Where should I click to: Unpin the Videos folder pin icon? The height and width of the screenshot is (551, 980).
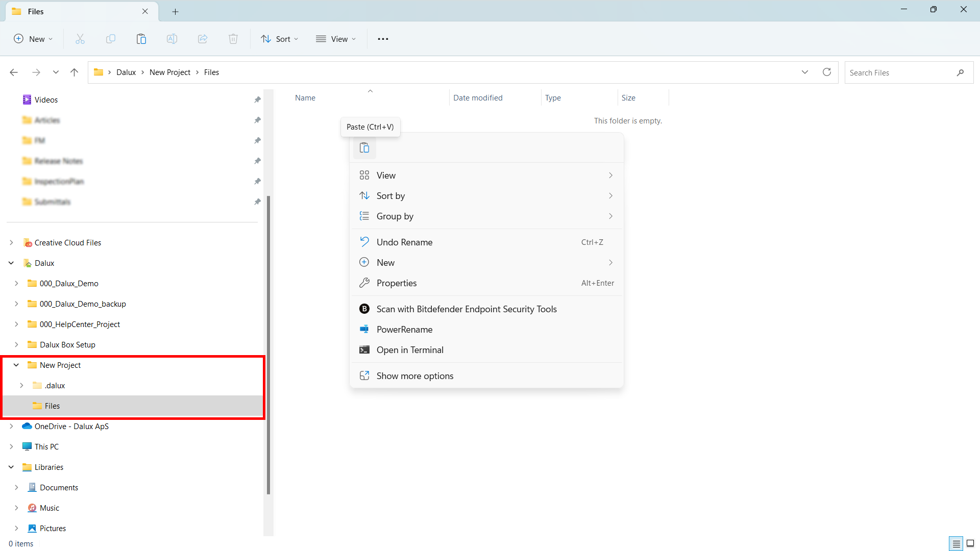click(257, 100)
